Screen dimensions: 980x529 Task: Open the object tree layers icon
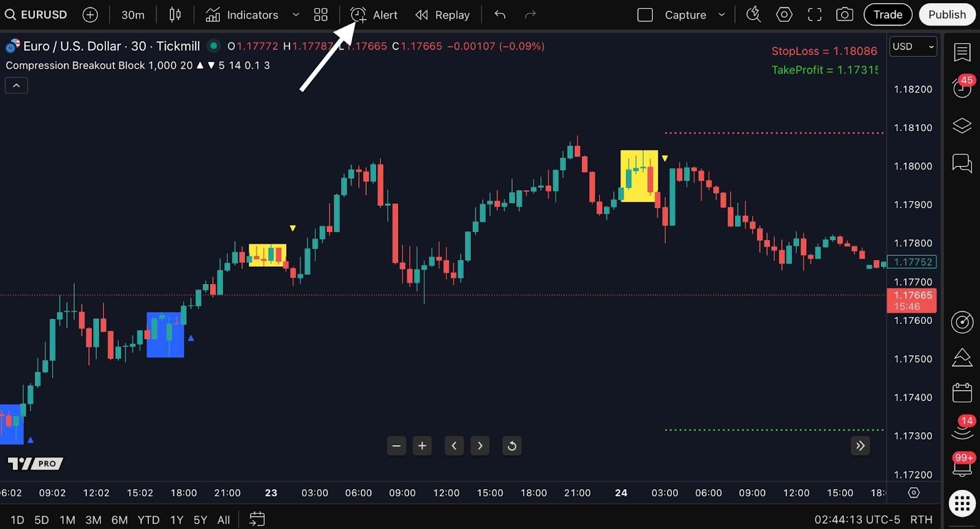[x=962, y=126]
